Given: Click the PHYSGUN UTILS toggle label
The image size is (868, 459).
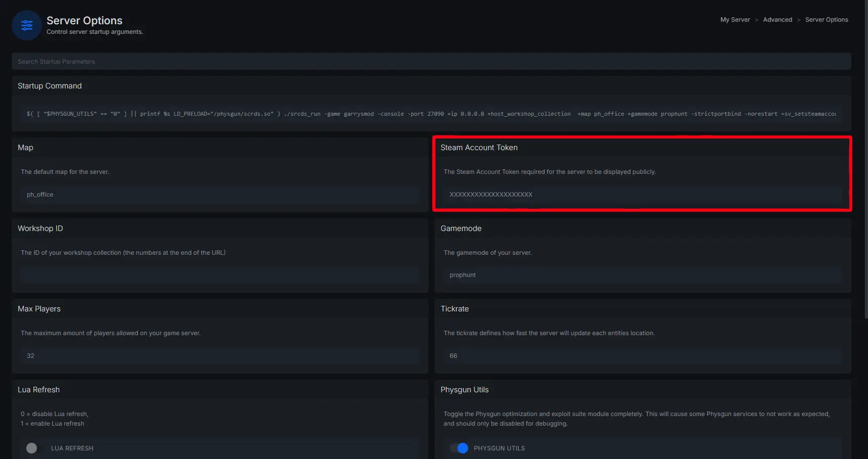Looking at the screenshot, I should point(499,448).
